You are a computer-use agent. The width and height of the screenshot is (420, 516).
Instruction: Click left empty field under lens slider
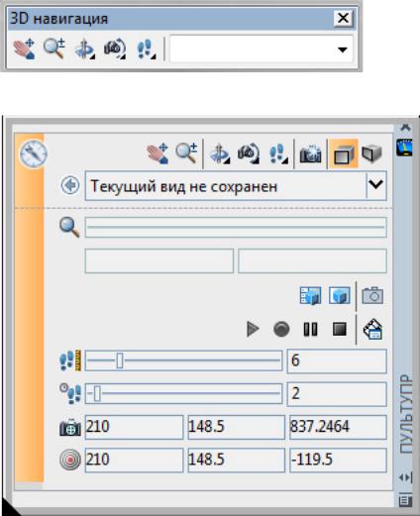click(159, 261)
